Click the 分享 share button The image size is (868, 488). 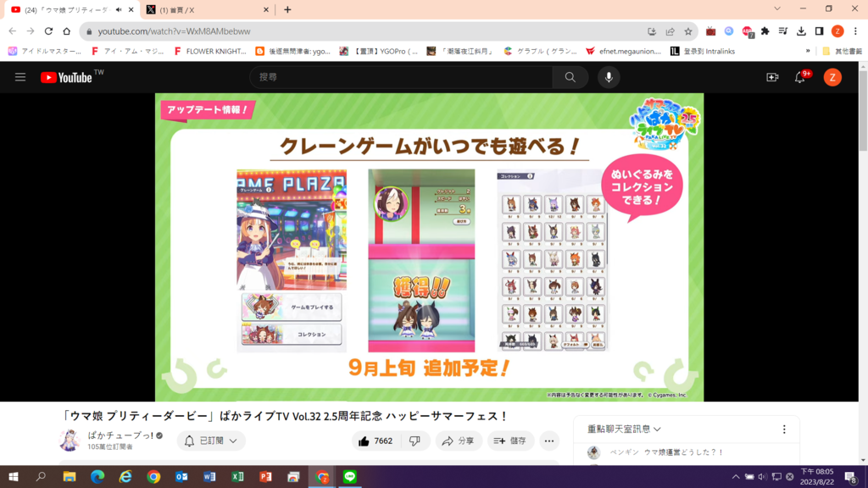pos(458,441)
